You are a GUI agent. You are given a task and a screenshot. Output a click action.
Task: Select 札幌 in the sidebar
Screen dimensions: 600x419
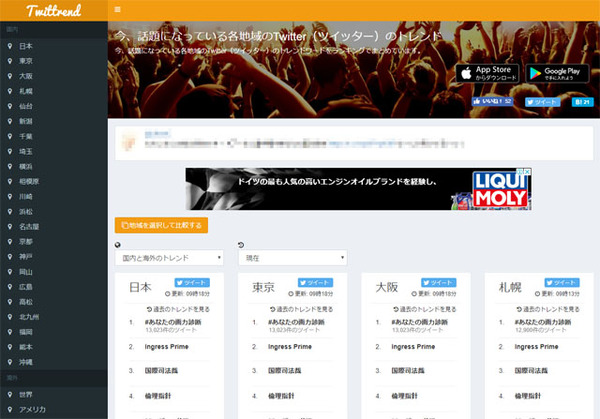pos(26,91)
